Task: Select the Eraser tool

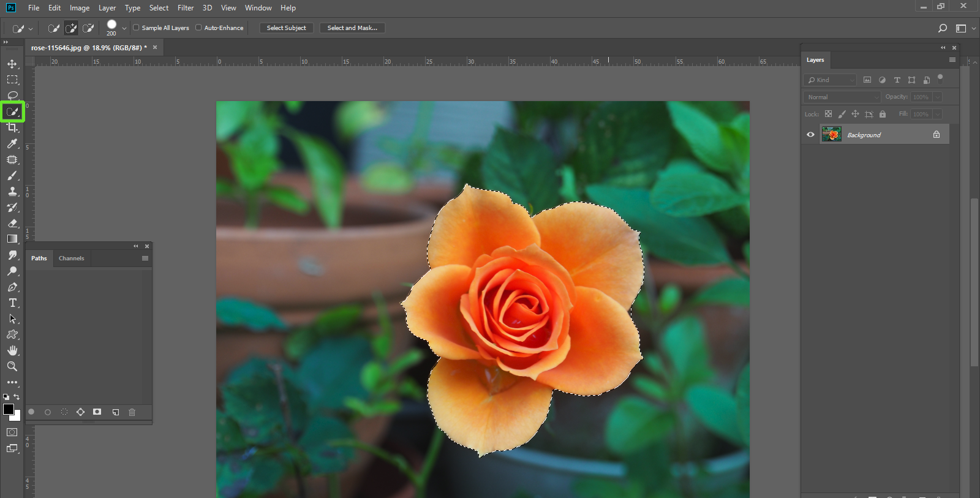Action: click(x=12, y=223)
